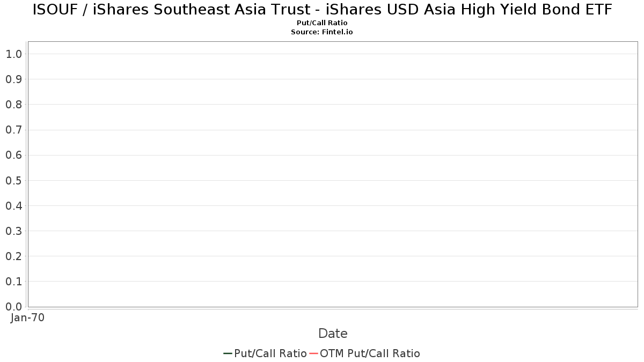Click the 0.9 y-axis label
The image size is (644, 362).
coord(13,79)
